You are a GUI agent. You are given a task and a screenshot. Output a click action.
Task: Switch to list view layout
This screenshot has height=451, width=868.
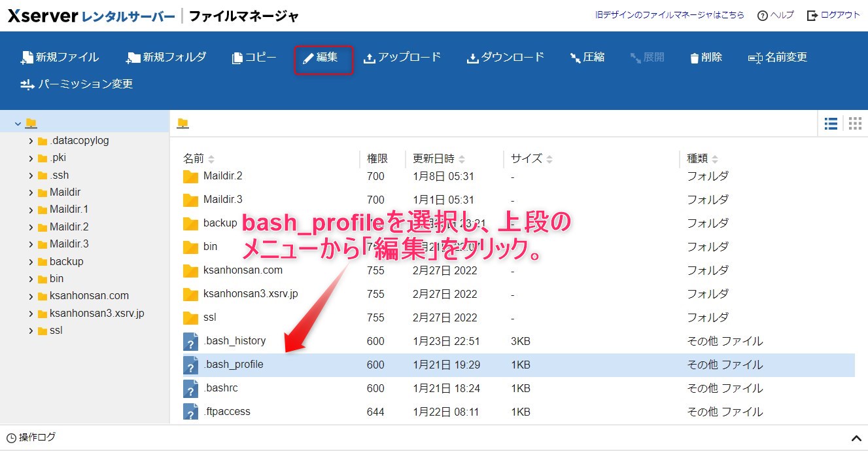click(x=831, y=123)
